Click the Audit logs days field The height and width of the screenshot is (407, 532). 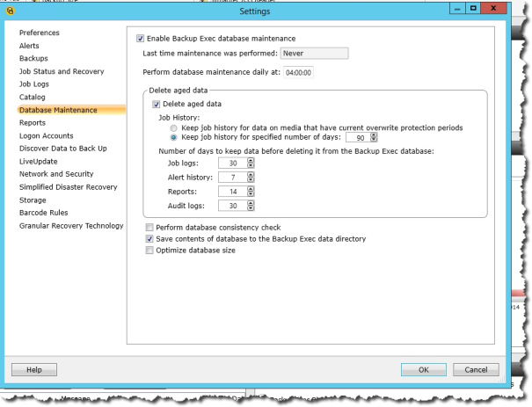click(232, 206)
